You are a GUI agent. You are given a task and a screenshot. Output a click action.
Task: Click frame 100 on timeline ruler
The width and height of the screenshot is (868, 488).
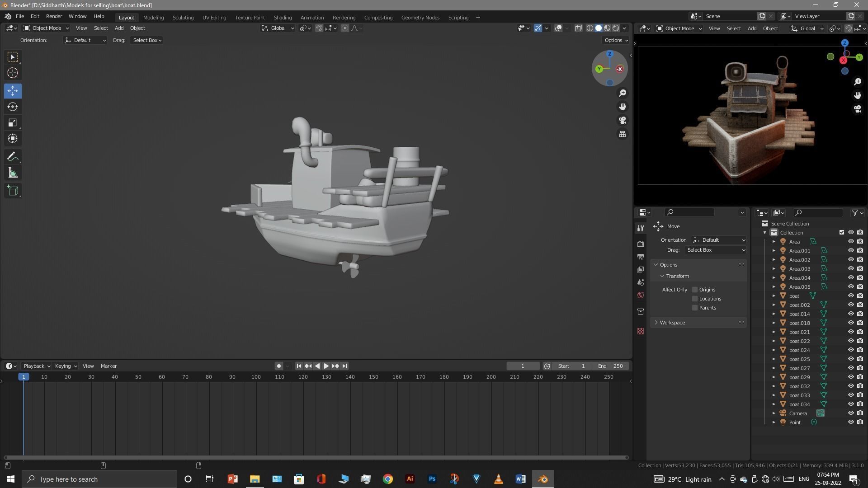pos(256,377)
